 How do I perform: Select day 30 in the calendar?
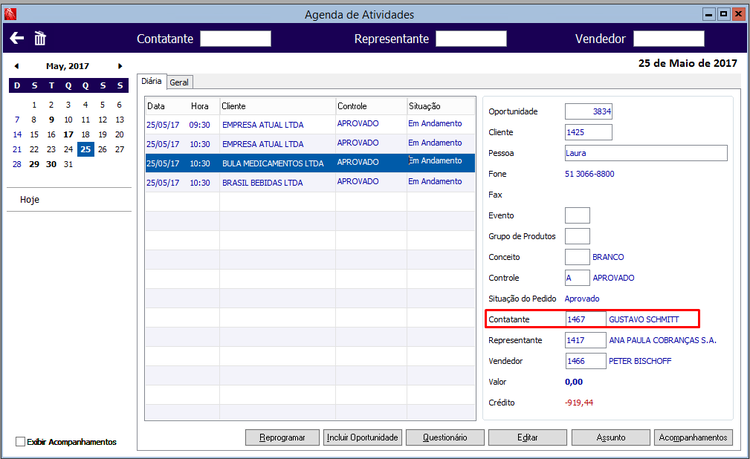(51, 164)
